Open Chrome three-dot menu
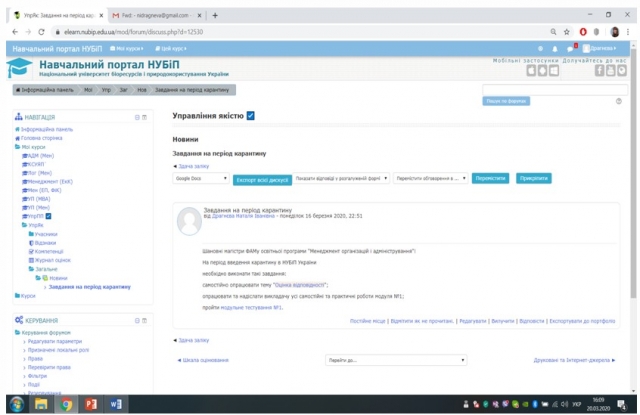Image resolution: width=640 pixels, height=415 pixels. coord(628,32)
